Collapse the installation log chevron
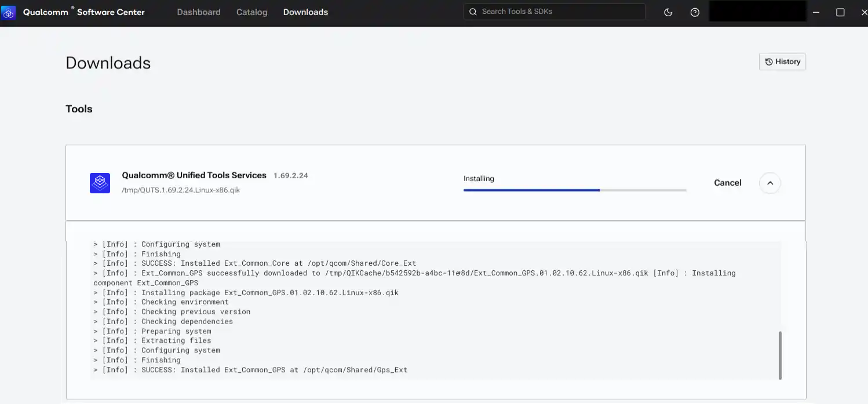 tap(770, 183)
